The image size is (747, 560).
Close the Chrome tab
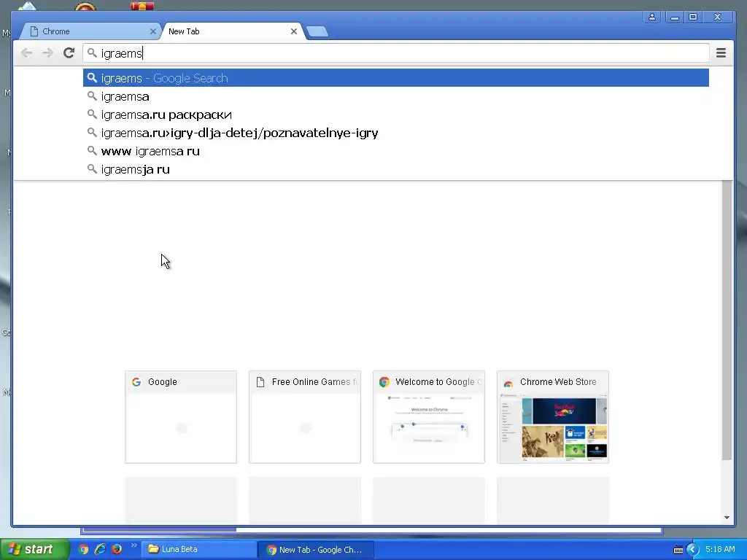(x=153, y=31)
